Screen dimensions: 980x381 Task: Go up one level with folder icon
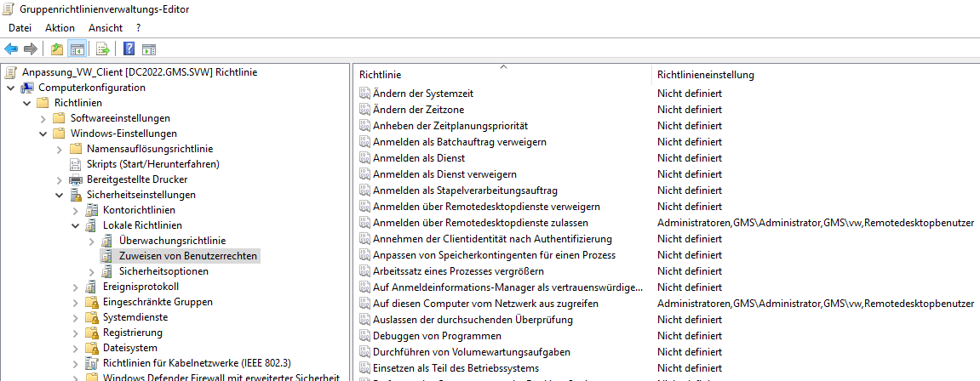point(57,49)
